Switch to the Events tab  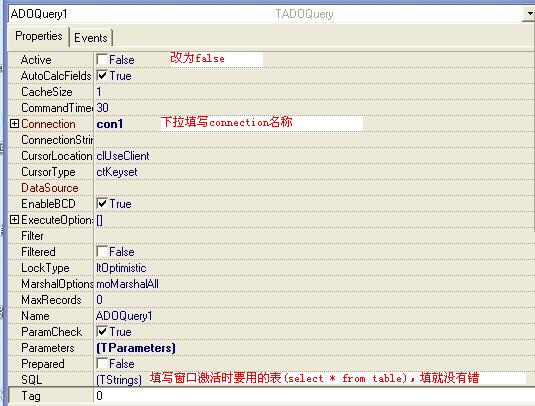tap(91, 38)
